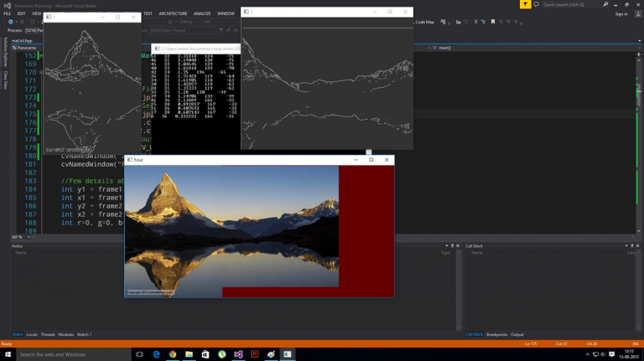Click the Name column header in Call Stack
The height and width of the screenshot is (361, 644).
pyautogui.click(x=477, y=253)
